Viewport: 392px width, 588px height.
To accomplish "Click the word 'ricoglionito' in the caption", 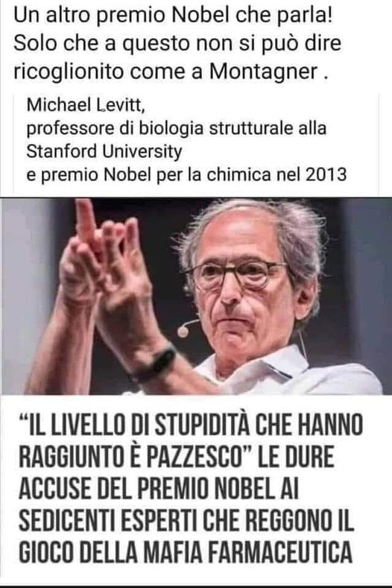I will [69, 72].
